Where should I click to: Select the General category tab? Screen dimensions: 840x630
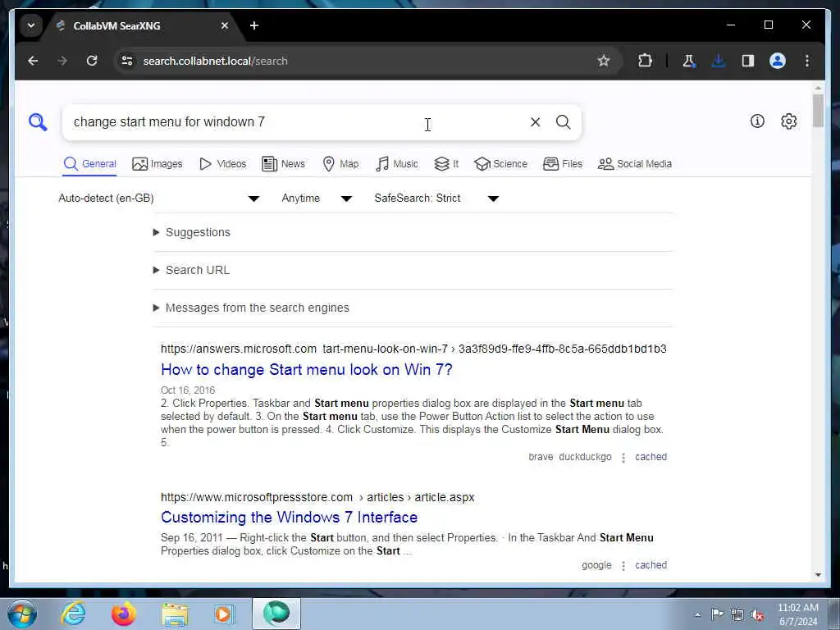(x=89, y=164)
